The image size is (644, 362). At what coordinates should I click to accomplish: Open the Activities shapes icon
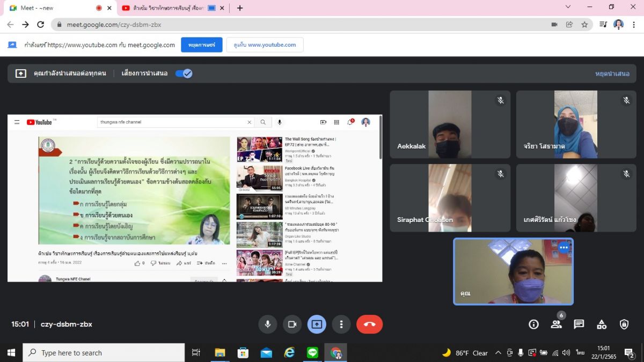click(x=602, y=324)
